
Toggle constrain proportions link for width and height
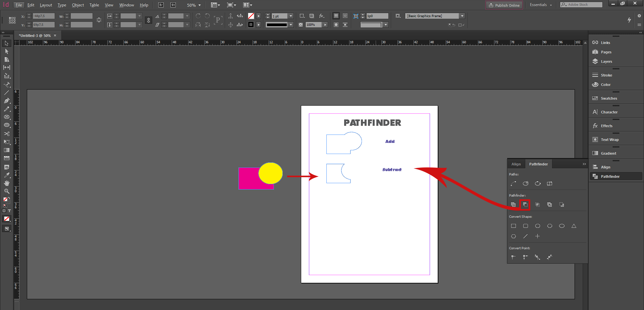[x=148, y=20]
